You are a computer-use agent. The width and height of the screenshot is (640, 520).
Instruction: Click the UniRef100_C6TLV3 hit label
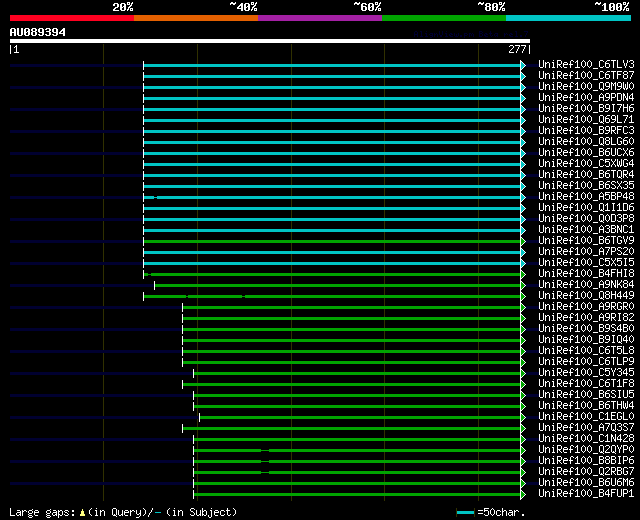point(586,64)
